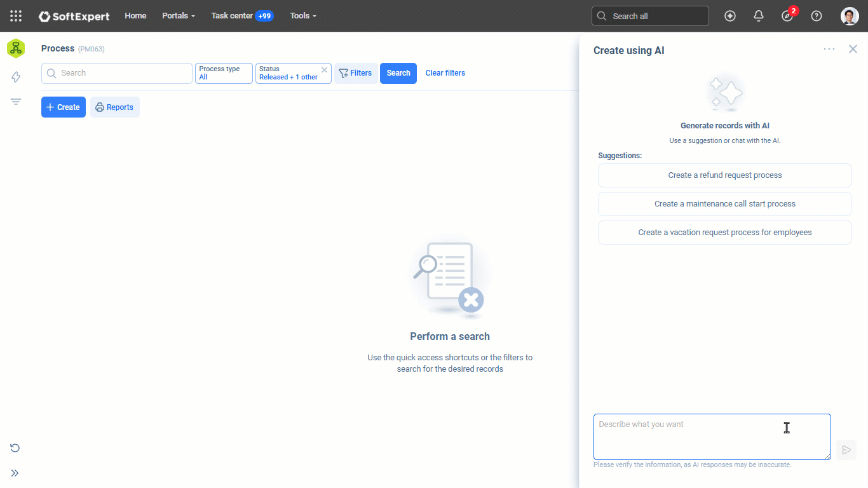
Task: Open the three-dot options in AI panel
Action: coord(829,49)
